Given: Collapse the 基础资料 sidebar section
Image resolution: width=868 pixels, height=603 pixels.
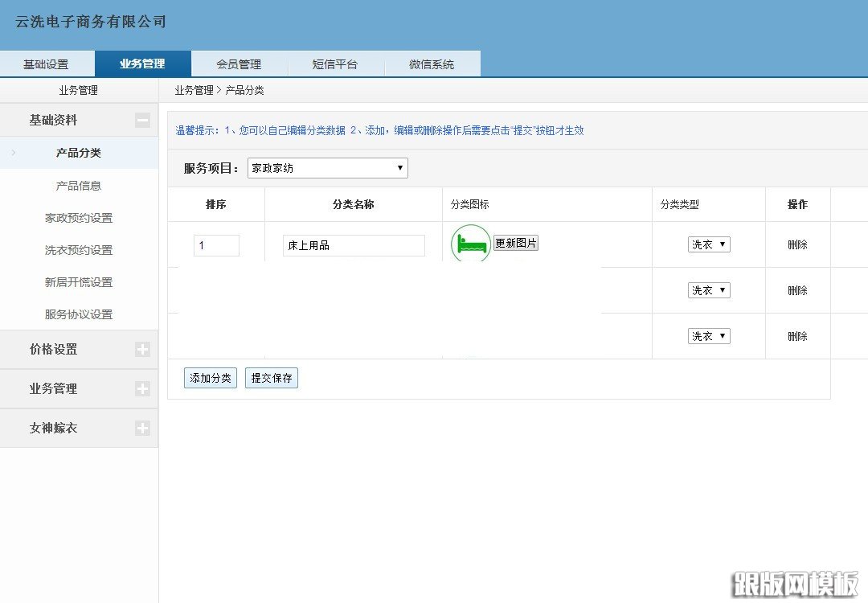Looking at the screenshot, I should point(142,119).
